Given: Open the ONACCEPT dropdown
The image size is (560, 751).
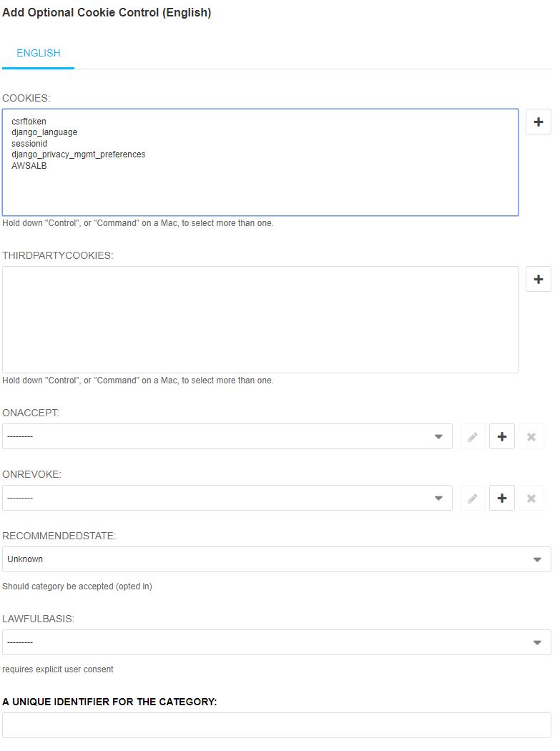Looking at the screenshot, I should [x=227, y=436].
